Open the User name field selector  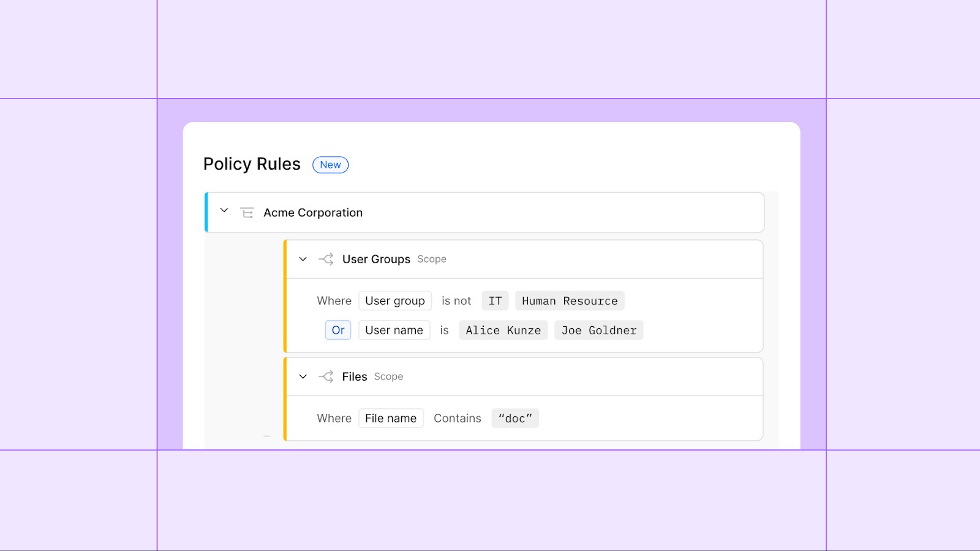click(394, 330)
